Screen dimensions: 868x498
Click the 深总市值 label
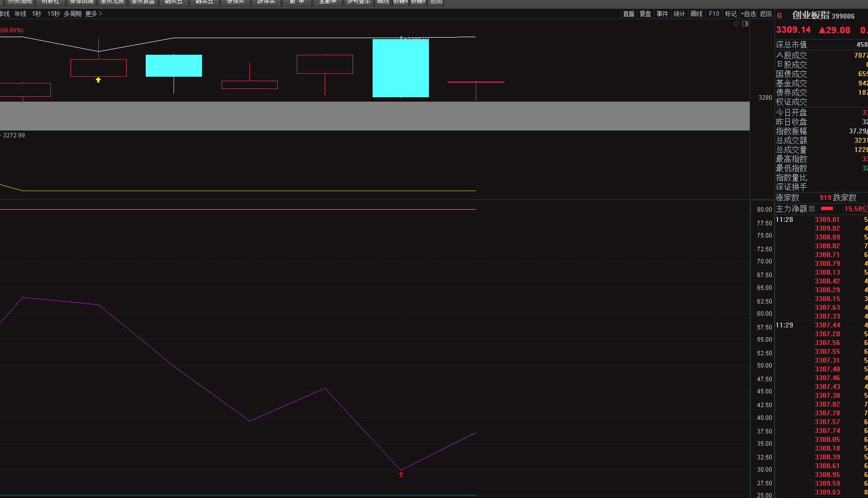coord(791,44)
